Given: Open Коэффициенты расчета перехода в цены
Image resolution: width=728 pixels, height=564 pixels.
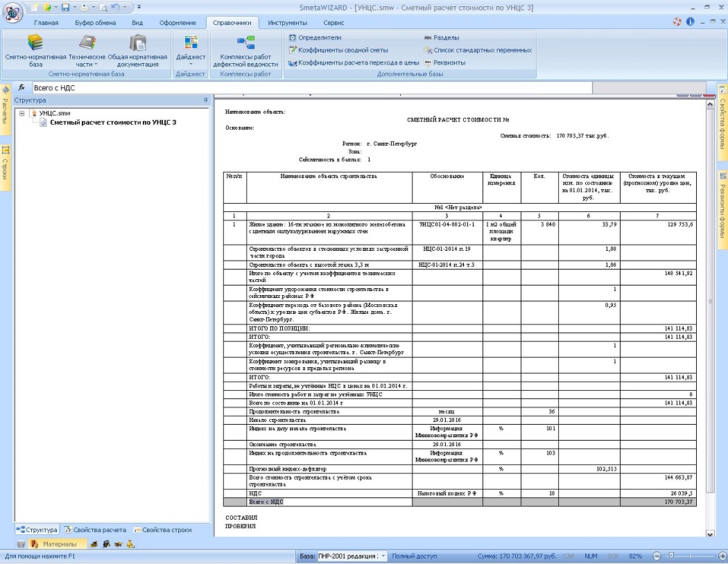Looking at the screenshot, I should (x=354, y=62).
